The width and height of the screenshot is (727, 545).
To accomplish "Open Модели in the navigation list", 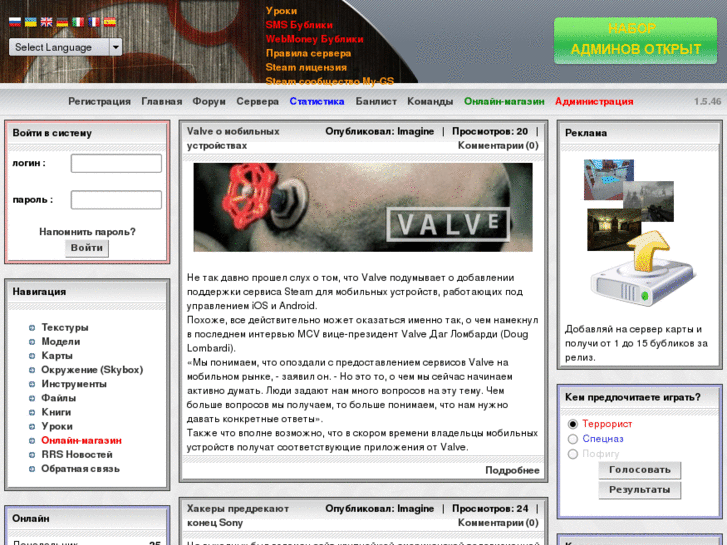I will click(61, 341).
